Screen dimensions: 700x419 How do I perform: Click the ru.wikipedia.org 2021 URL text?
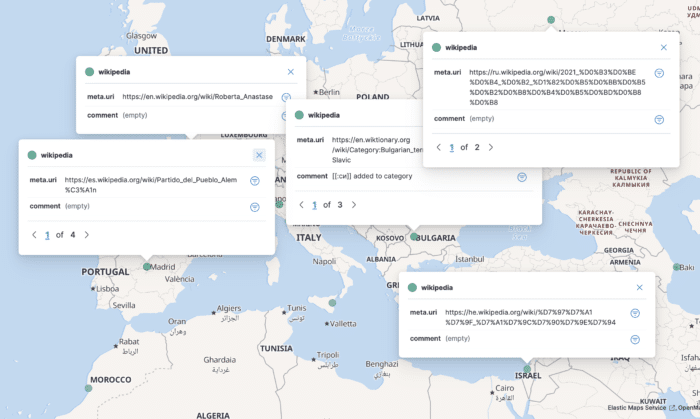557,87
